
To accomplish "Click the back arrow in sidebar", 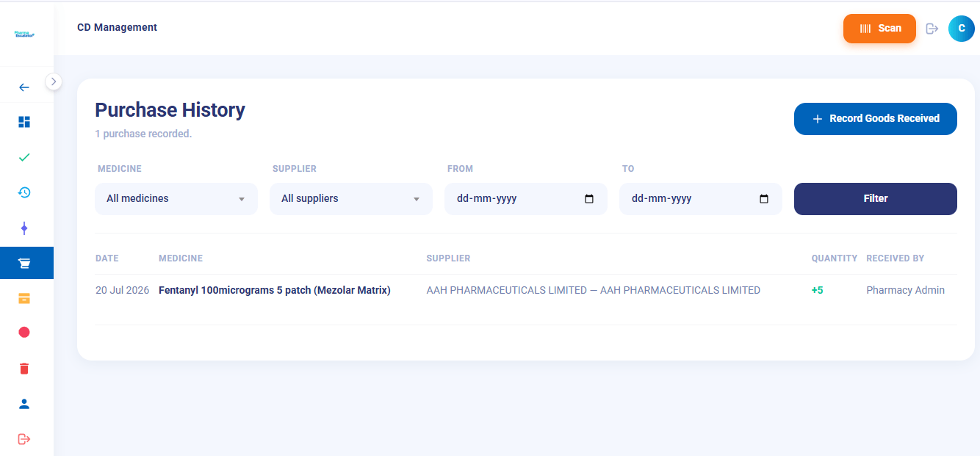I will [x=24, y=87].
